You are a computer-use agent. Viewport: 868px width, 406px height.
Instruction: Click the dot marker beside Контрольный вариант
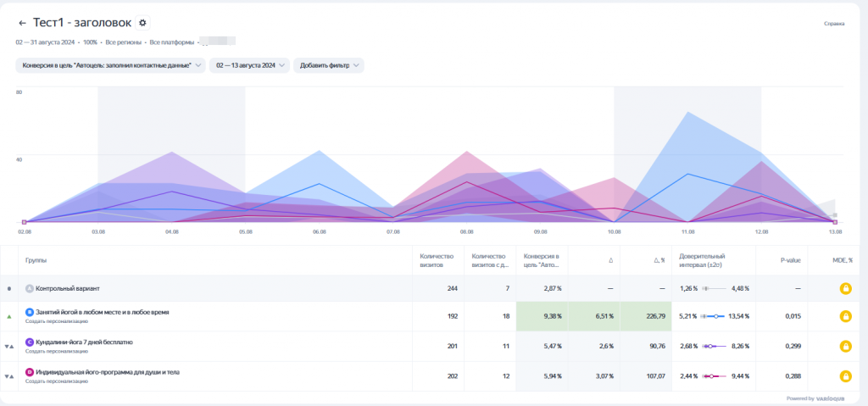8,288
